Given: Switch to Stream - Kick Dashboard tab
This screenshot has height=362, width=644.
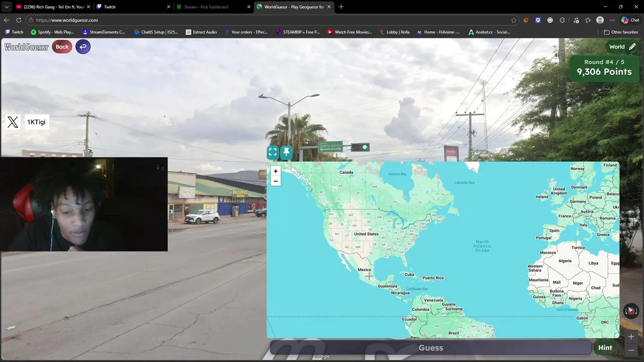Looking at the screenshot, I should pos(214,7).
